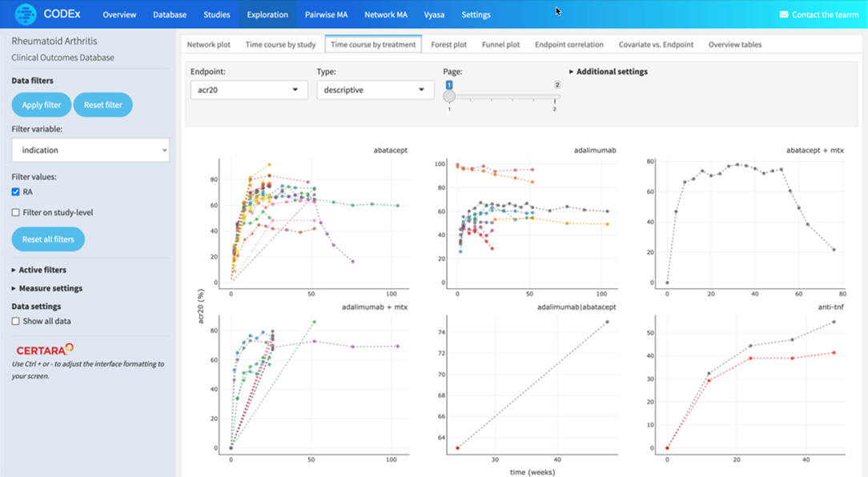868x477 pixels.
Task: Expand the Measure settings section
Action: pyautogui.click(x=47, y=288)
